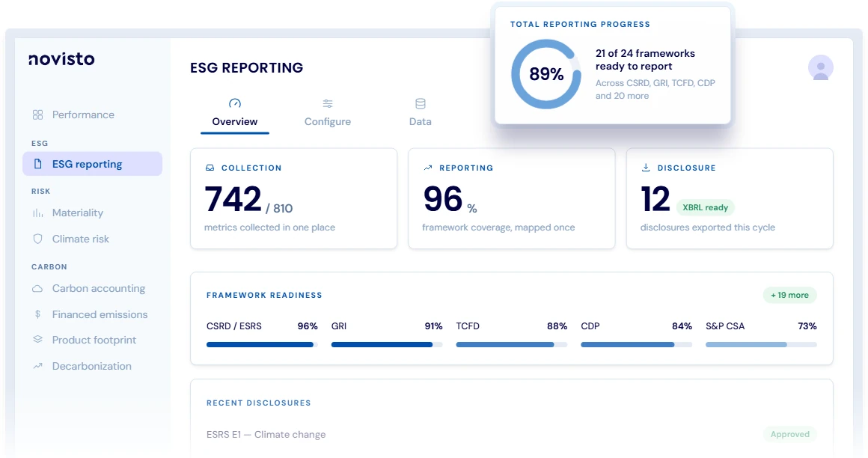The height and width of the screenshot is (458, 868).
Task: Click the CDP 84% value
Action: (682, 326)
